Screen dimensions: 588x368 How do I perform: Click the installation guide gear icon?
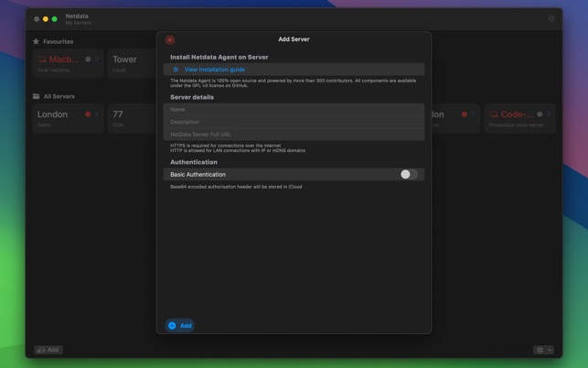(x=176, y=70)
